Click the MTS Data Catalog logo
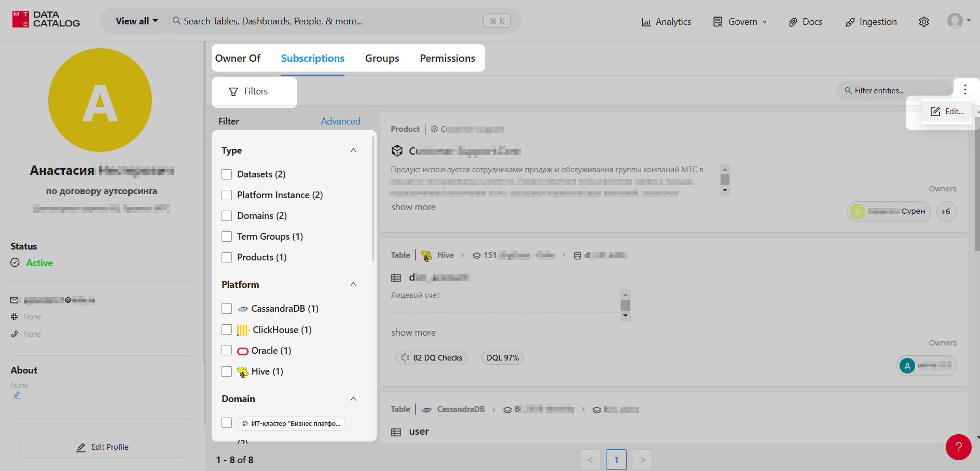The width and height of the screenshot is (980, 471). [46, 20]
